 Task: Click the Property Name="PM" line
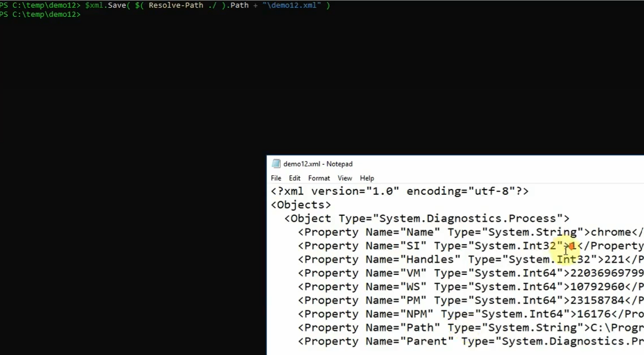471,301
